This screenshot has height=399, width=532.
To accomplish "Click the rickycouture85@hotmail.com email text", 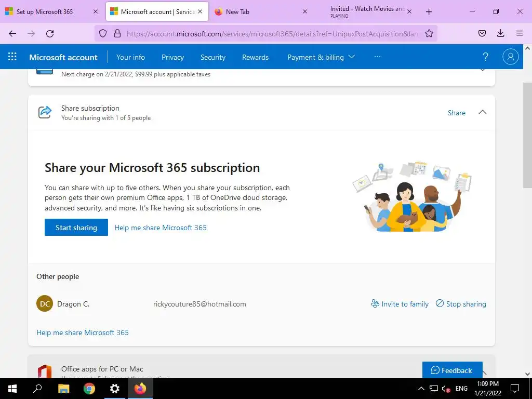I will (199, 304).
